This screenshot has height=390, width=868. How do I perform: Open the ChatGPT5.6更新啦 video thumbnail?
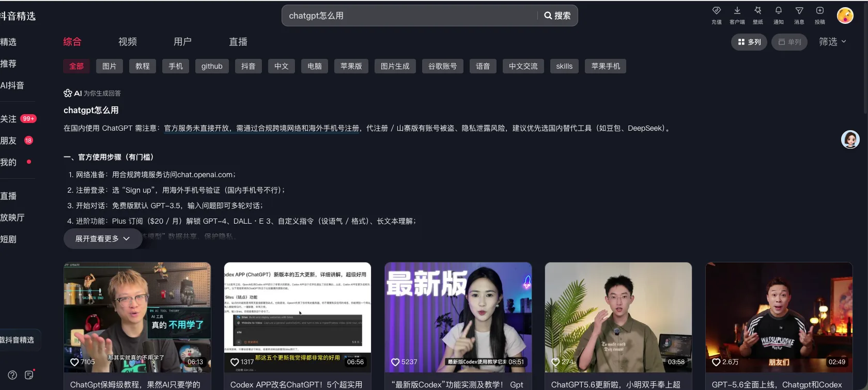[x=618, y=317]
